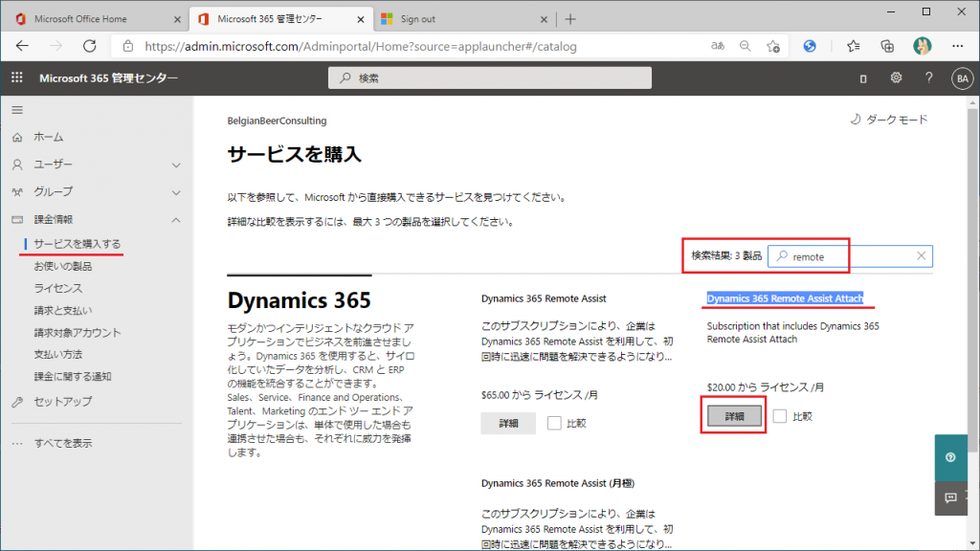Click the browser Back arrow
This screenshot has width=980, height=551.
coord(23,46)
